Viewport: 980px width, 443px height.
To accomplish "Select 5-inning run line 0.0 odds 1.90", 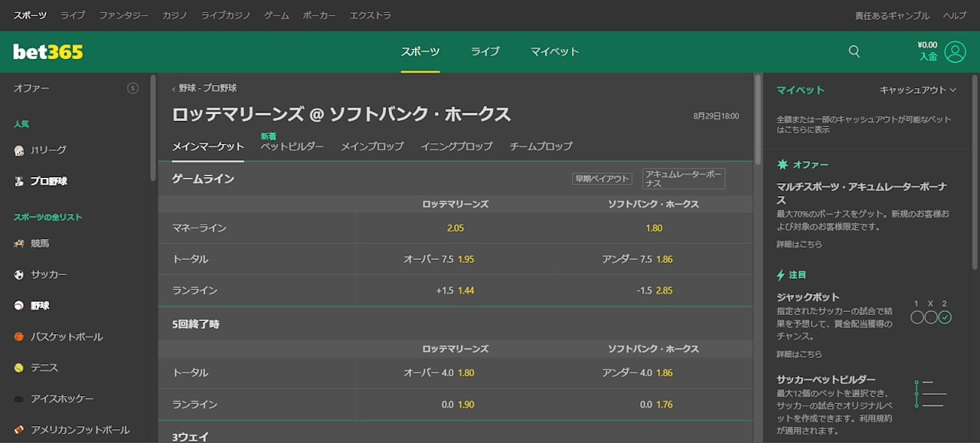I will point(456,404).
